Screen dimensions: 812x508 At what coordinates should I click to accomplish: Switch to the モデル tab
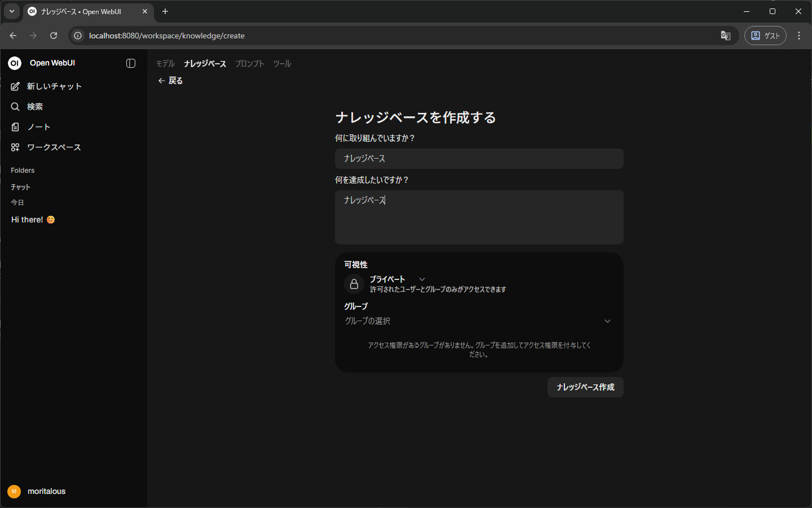pos(165,64)
